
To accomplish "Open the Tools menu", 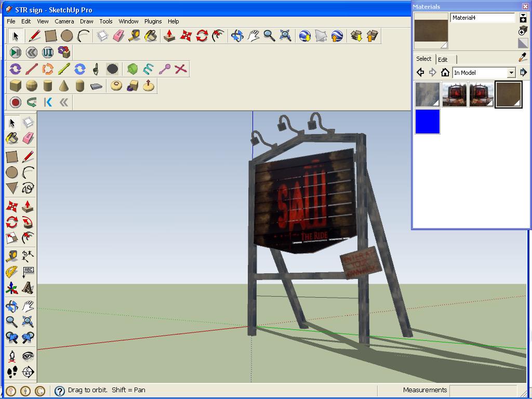I will coord(106,21).
